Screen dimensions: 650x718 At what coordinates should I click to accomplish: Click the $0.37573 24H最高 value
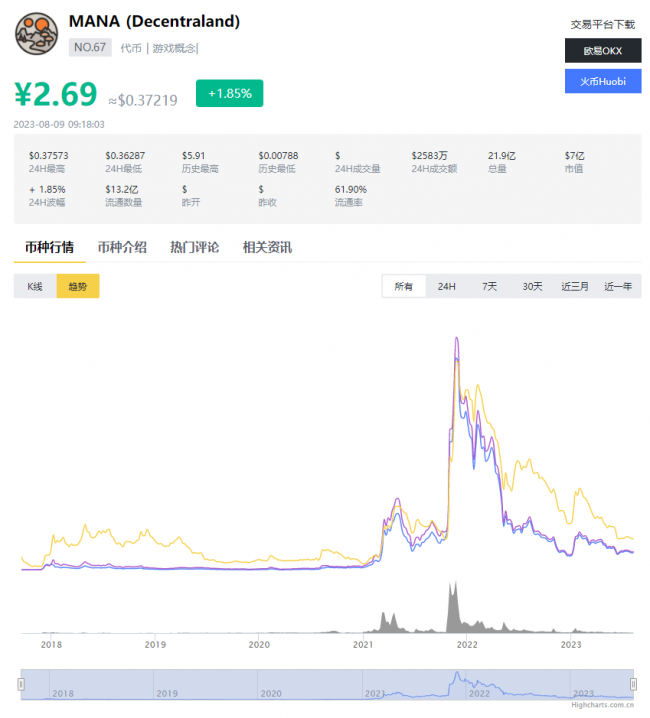(49, 156)
